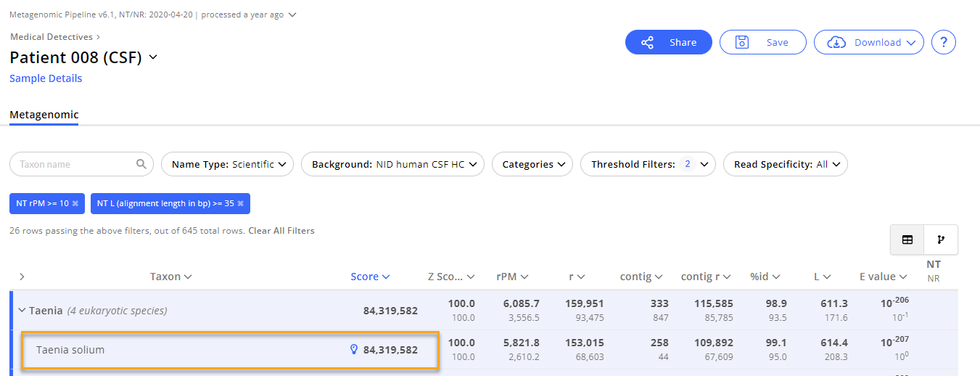980x376 pixels.
Task: Sort by the L column header
Action: click(823, 277)
